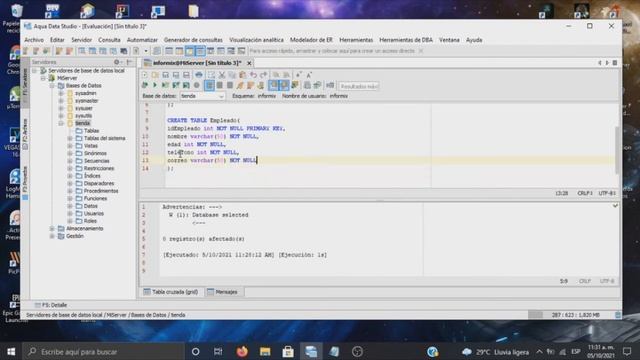640x360 pixels.
Task: Click the Redo arrow icon
Action: [x=264, y=75]
